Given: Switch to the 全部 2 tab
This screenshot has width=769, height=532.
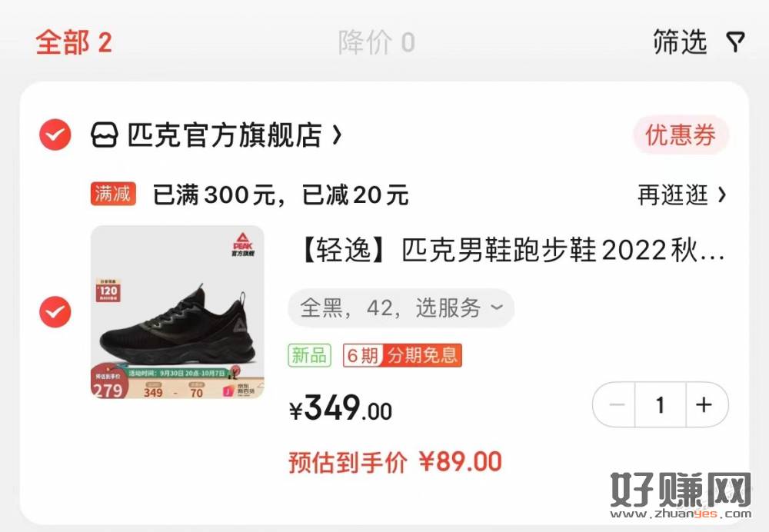Looking at the screenshot, I should click(x=74, y=42).
